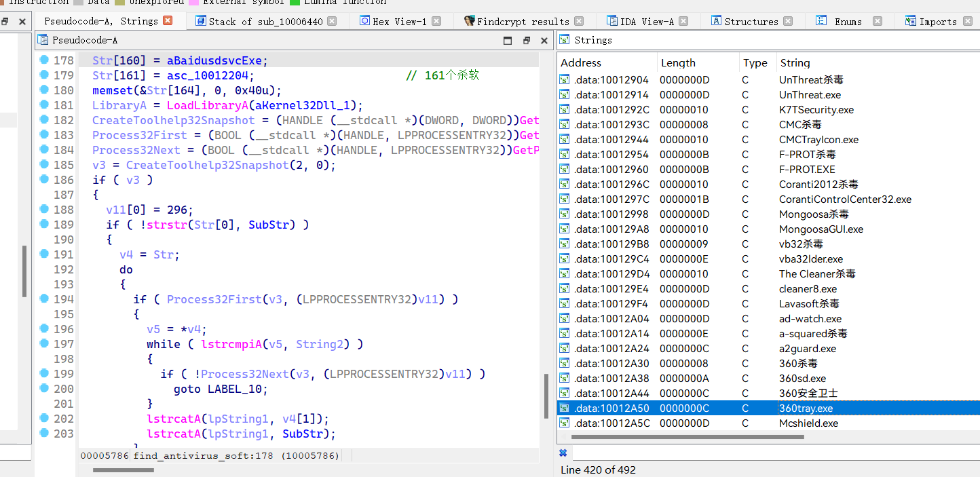The width and height of the screenshot is (980, 477).
Task: Toggle breakpoint dot on line 181
Action: coord(44,104)
